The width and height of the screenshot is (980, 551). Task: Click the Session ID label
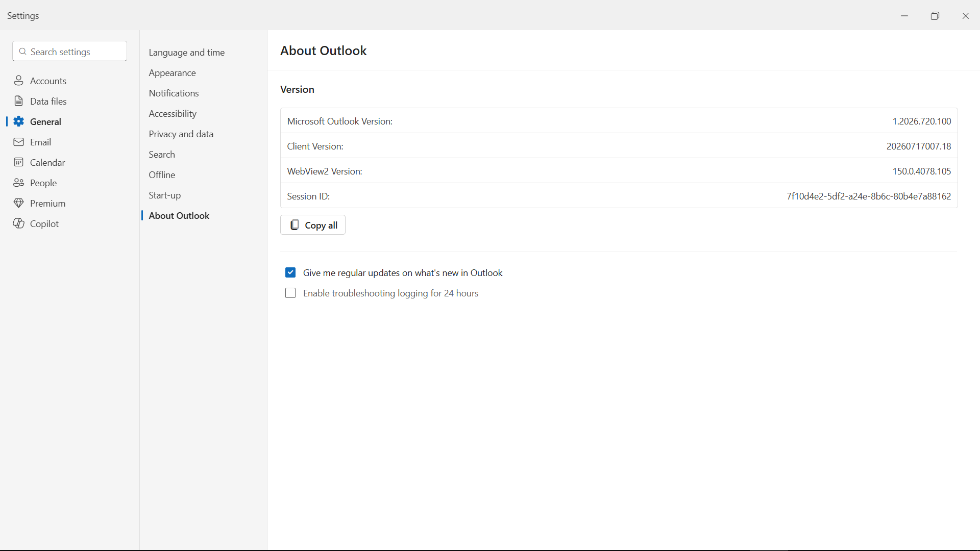(x=308, y=196)
